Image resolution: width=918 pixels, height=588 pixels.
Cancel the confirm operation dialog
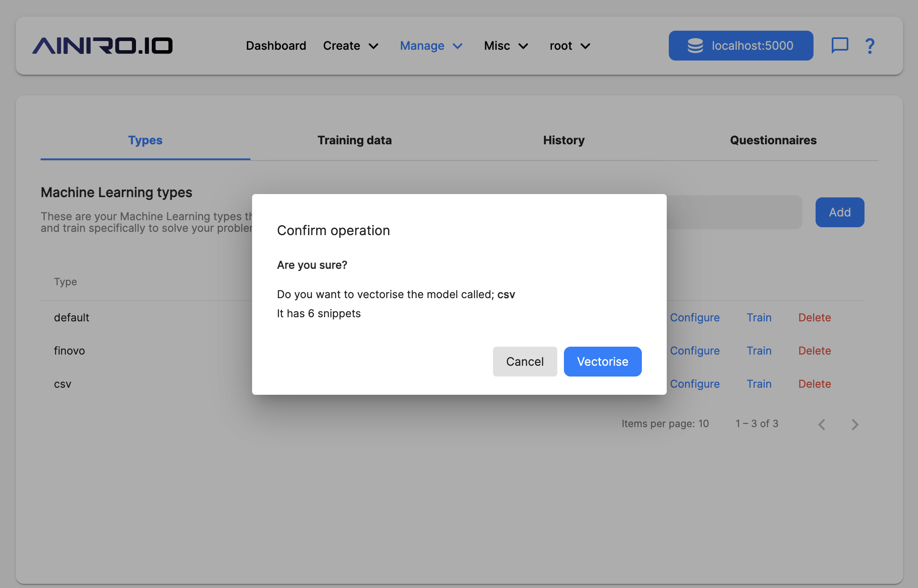(x=525, y=362)
